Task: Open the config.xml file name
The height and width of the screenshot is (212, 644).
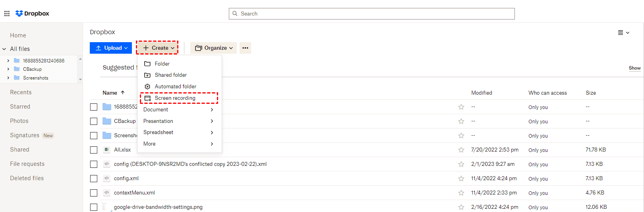Action: click(x=126, y=179)
